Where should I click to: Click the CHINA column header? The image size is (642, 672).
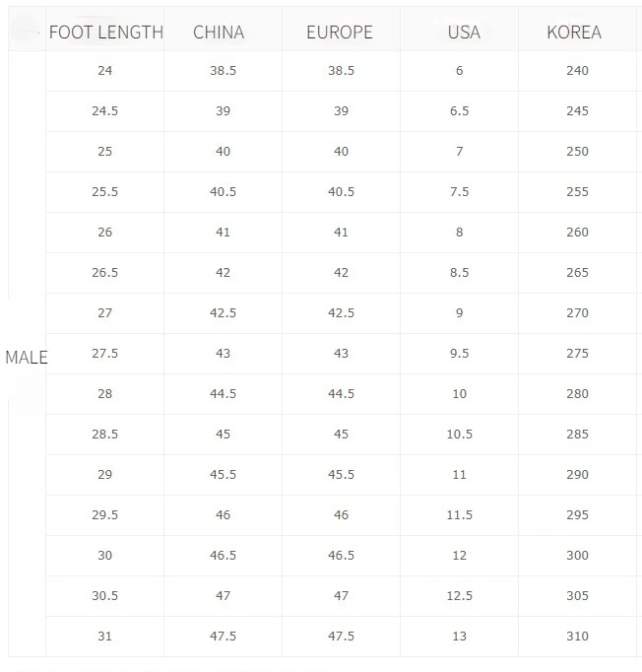tap(219, 33)
